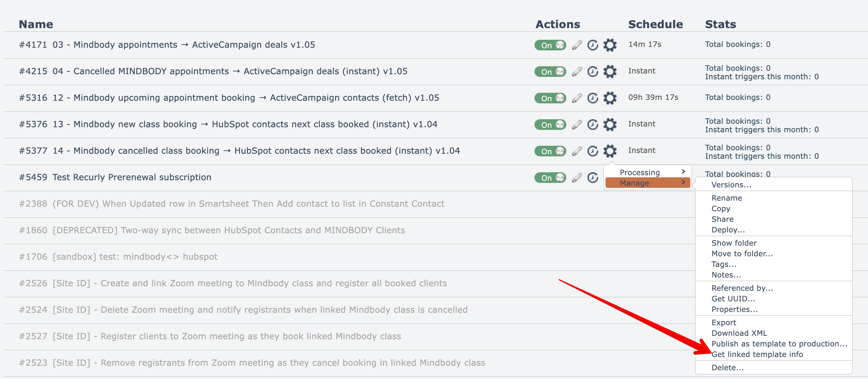Click Delete... in the Manage menu

[x=727, y=368]
